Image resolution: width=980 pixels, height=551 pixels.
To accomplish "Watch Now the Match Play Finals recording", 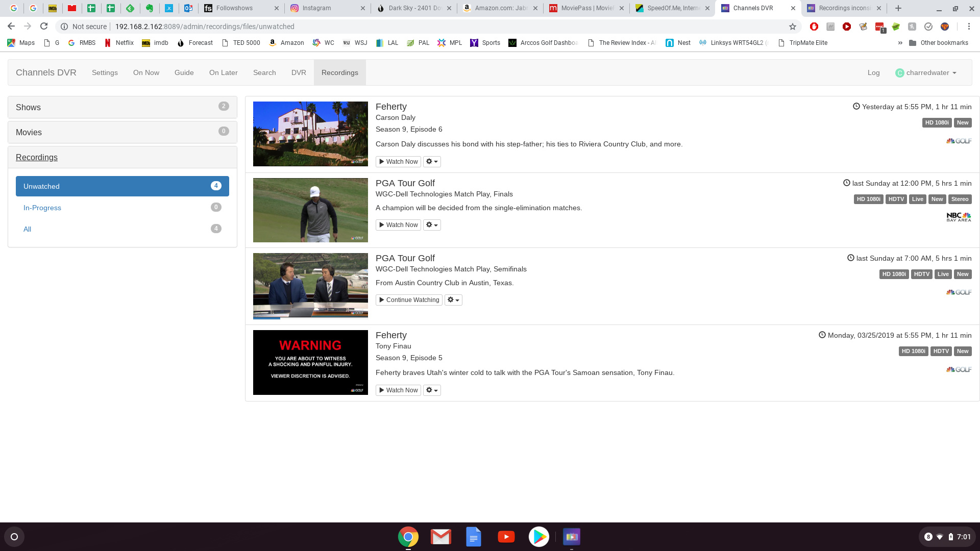I will [x=398, y=225].
